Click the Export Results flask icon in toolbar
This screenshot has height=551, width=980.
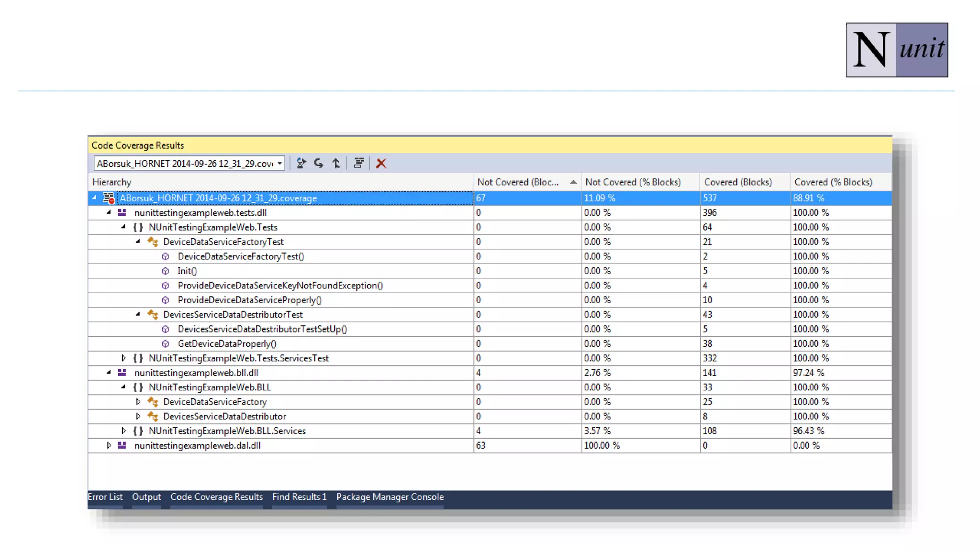[301, 164]
